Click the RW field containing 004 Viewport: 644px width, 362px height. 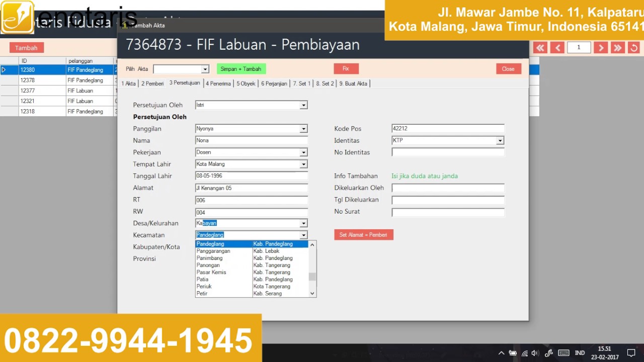coord(251,212)
